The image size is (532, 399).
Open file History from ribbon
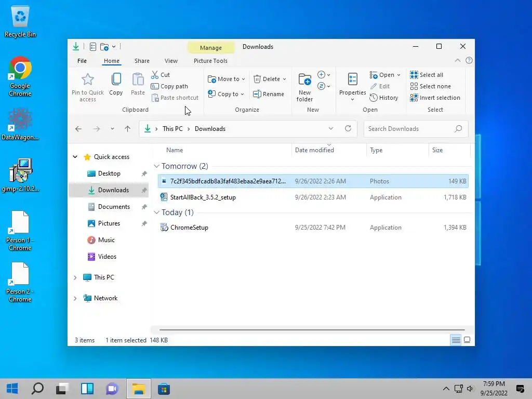coord(384,98)
